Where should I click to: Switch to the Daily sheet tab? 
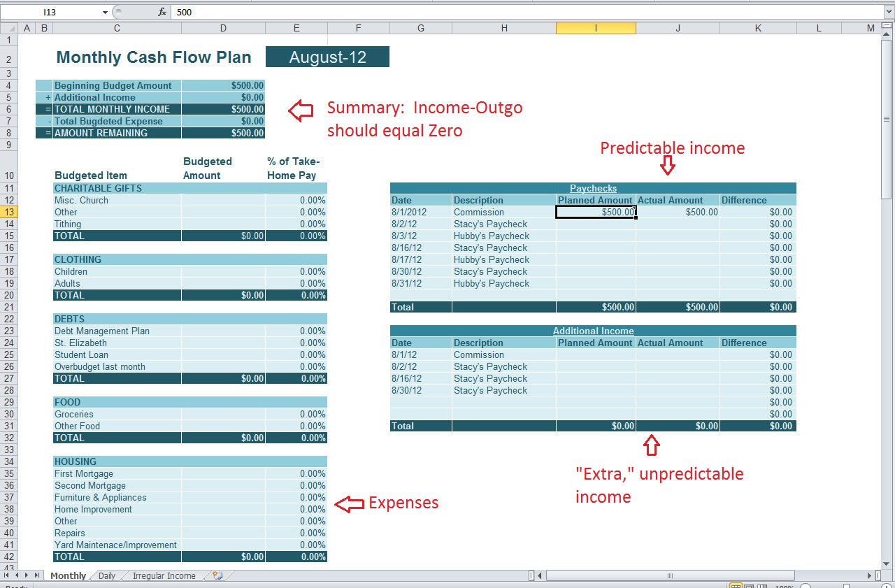pos(106,575)
